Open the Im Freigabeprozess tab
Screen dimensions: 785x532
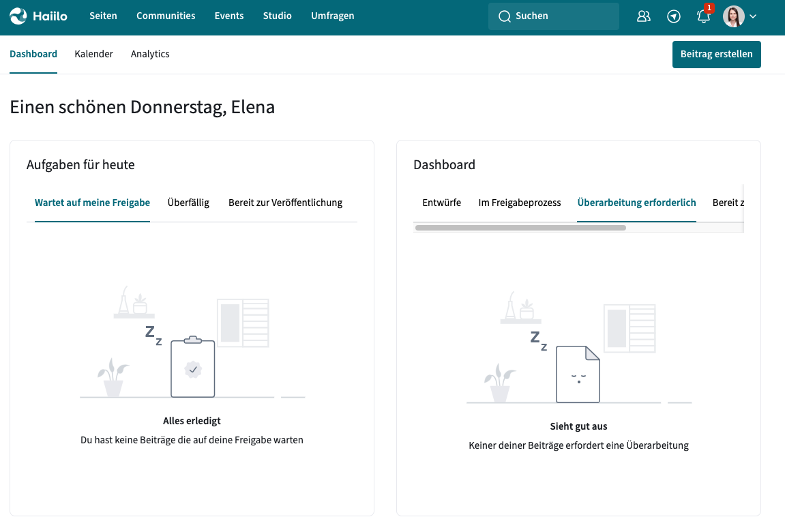pyautogui.click(x=519, y=203)
